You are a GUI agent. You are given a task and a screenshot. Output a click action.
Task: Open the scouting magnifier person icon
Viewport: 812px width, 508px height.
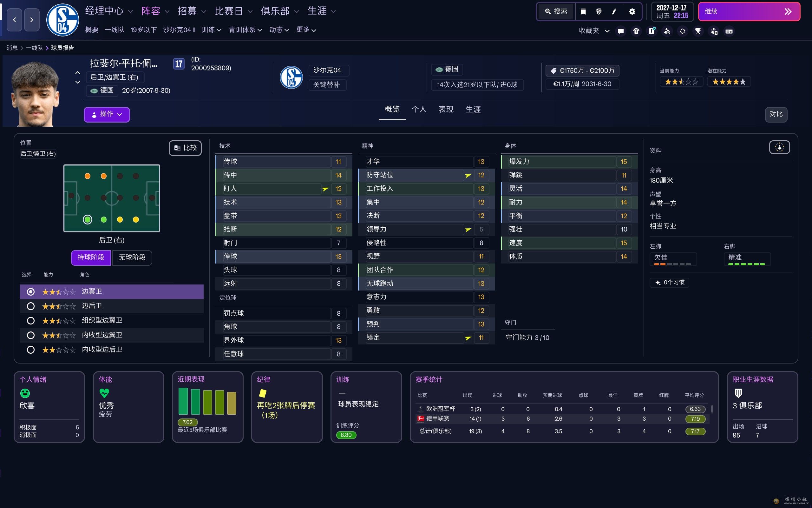667,31
